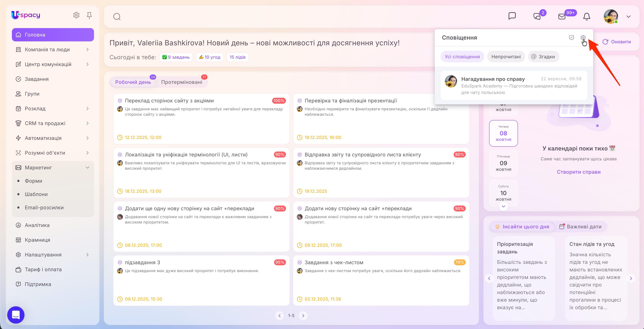
Task: Open the 9 завдань chip
Action: point(176,57)
